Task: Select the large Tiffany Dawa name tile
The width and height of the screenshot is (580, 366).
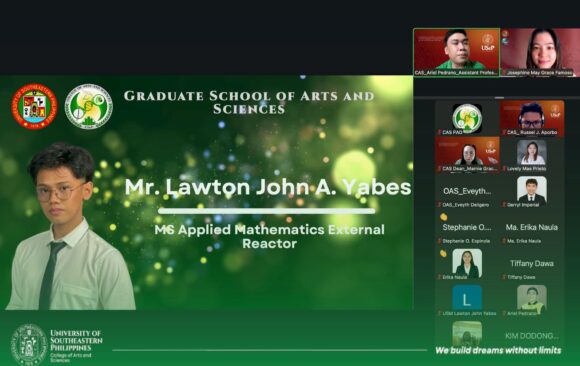Action: (x=532, y=263)
